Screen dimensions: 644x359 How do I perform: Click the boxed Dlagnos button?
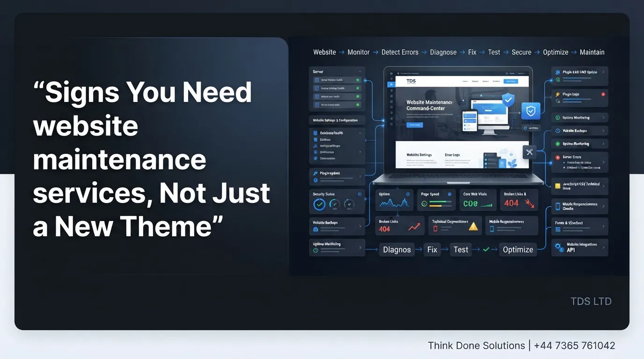tap(397, 250)
